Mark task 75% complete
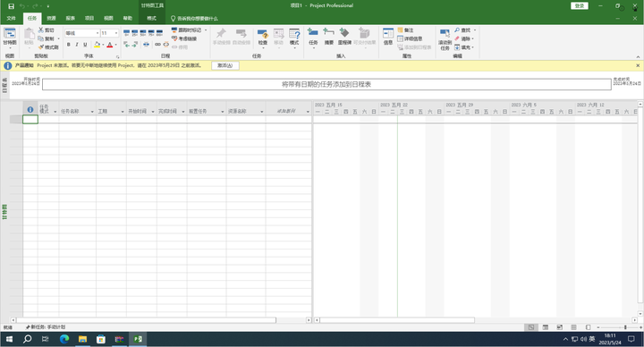 151,33
